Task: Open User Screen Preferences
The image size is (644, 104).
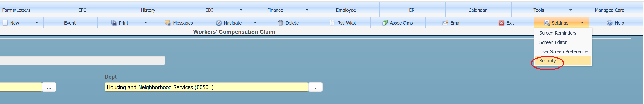Action: (x=564, y=51)
